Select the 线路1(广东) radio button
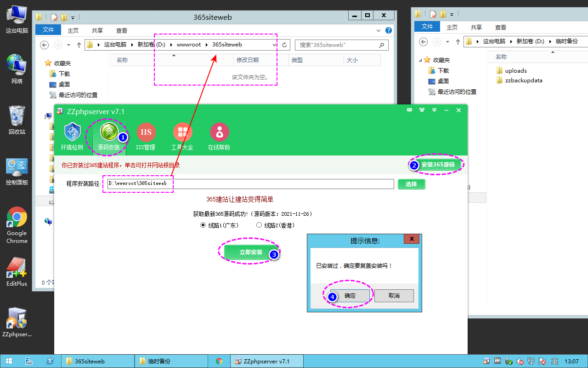The width and height of the screenshot is (588, 368). tap(204, 225)
